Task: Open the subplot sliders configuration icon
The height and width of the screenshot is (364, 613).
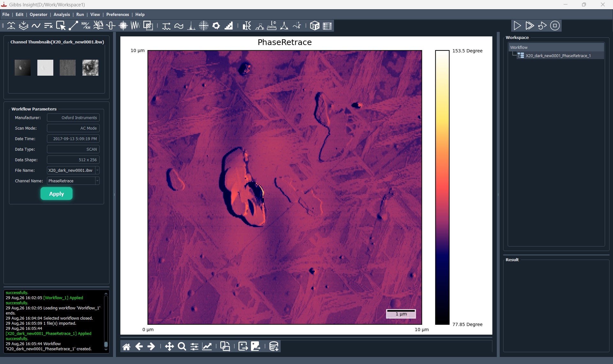Action: (194, 346)
